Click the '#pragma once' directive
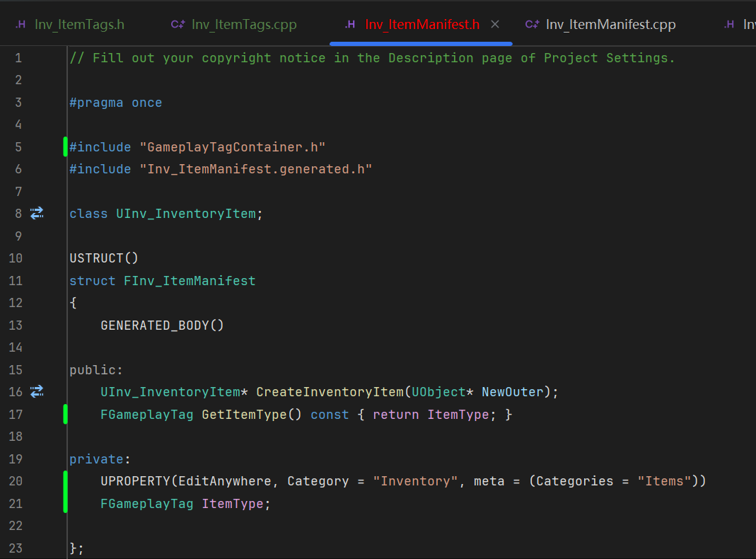Viewport: 756px width, 559px height. pos(116,103)
